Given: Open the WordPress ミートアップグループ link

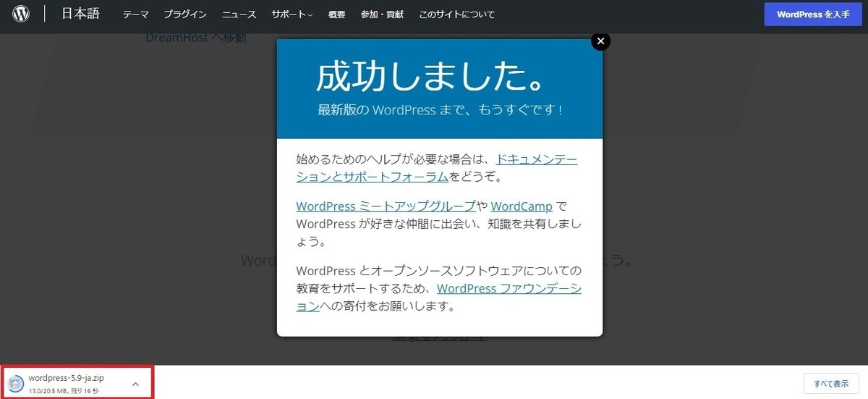Looking at the screenshot, I should pyautogui.click(x=386, y=206).
